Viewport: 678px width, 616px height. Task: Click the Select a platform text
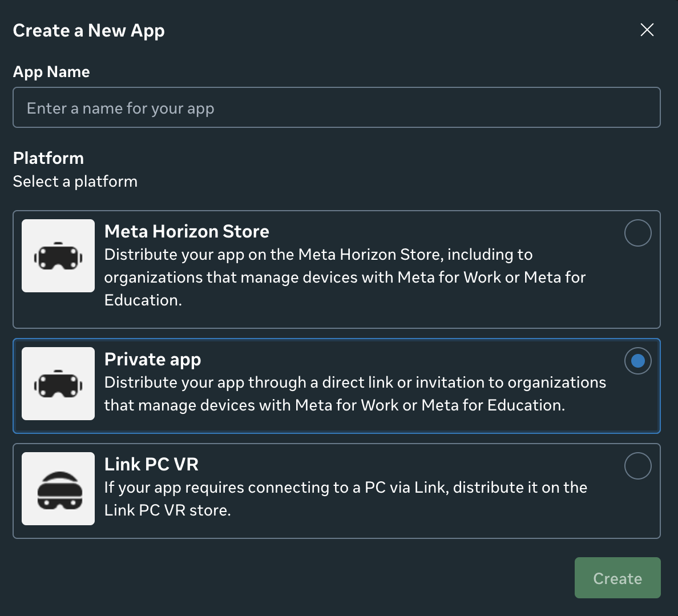pyautogui.click(x=75, y=182)
